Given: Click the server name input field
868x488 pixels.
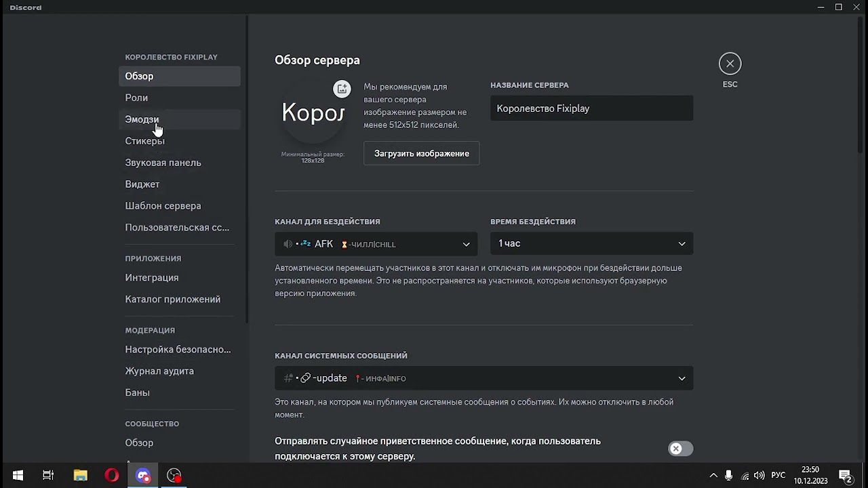Looking at the screenshot, I should coord(591,108).
